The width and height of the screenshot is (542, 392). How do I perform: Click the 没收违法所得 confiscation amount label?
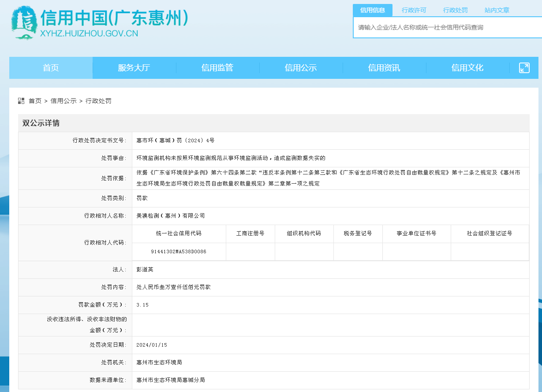(x=87, y=325)
